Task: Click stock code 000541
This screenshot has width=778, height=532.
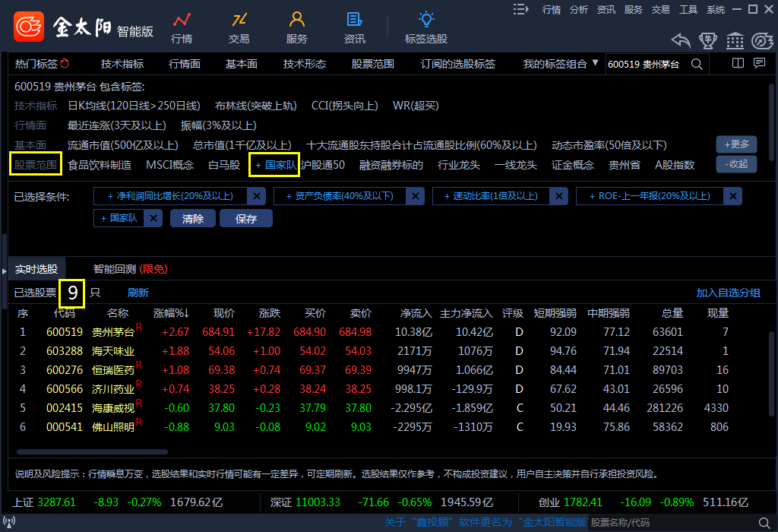Action: point(65,427)
